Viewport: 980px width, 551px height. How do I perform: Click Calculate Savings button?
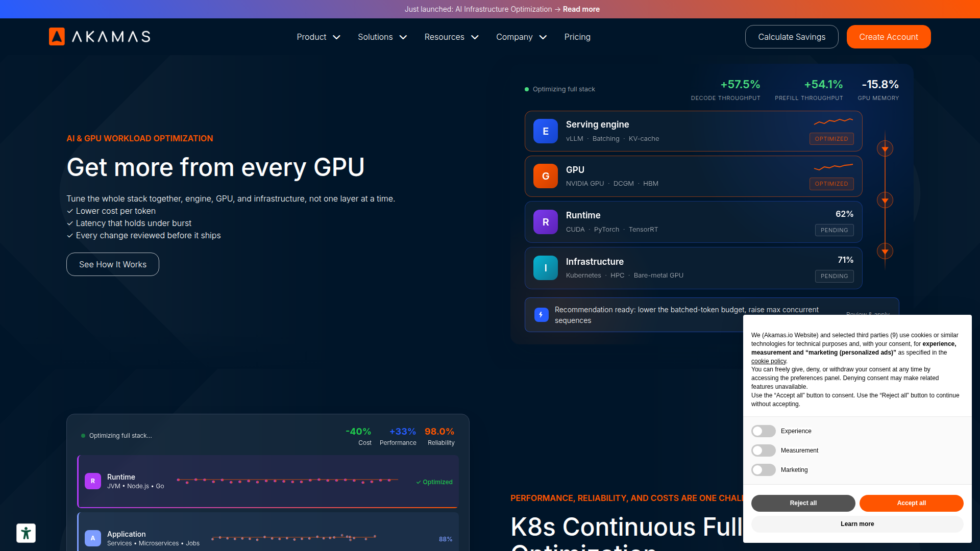(x=792, y=37)
